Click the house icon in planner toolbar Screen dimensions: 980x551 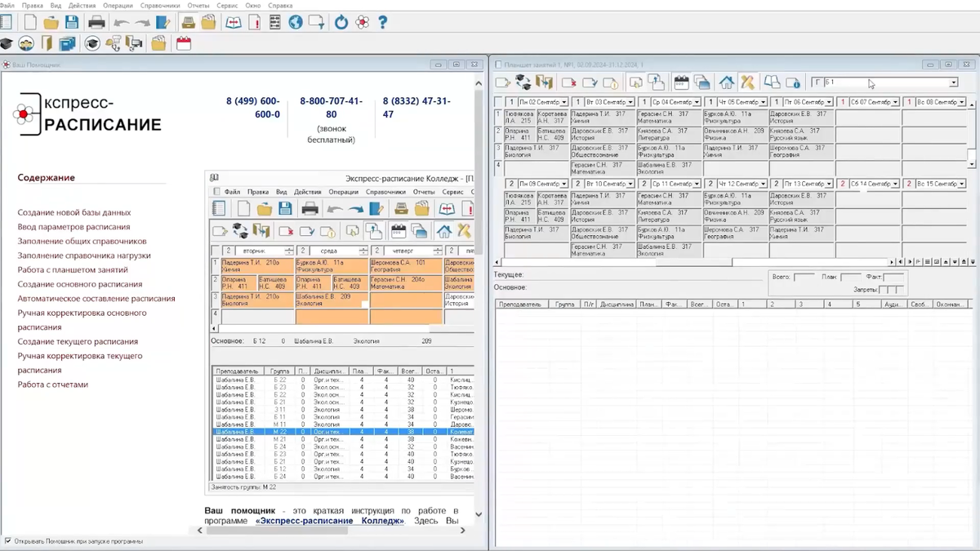click(726, 82)
